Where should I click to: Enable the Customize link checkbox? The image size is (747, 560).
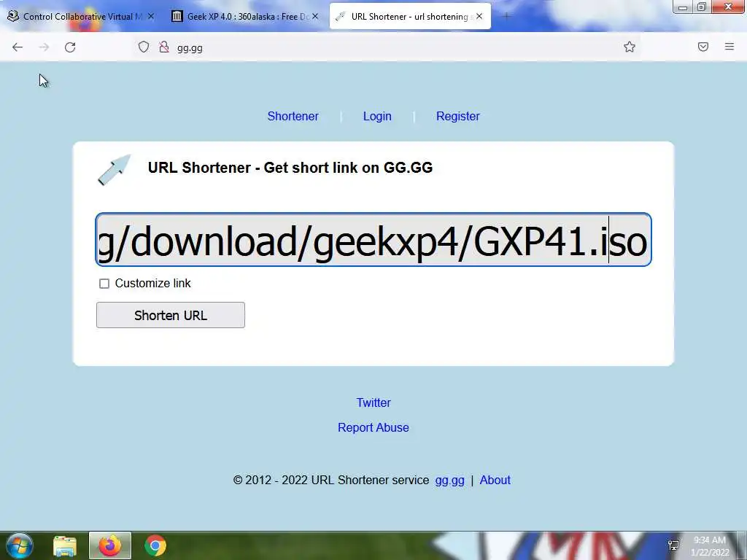point(104,284)
